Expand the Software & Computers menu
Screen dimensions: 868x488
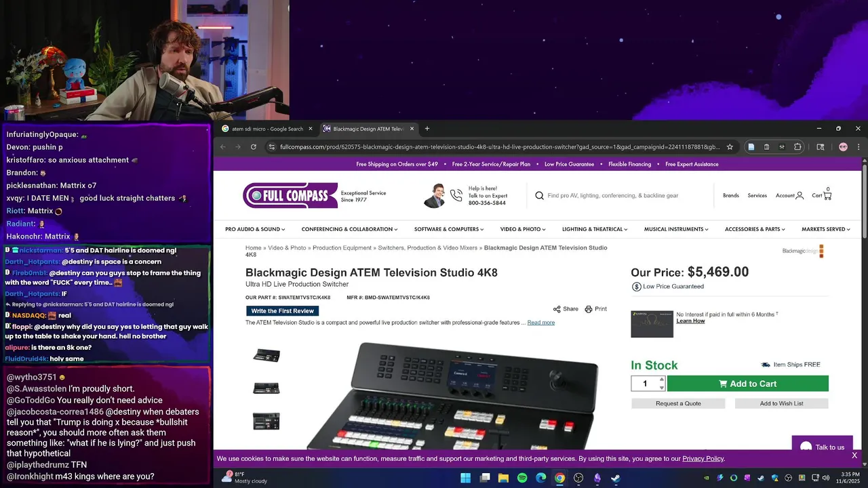coord(449,229)
